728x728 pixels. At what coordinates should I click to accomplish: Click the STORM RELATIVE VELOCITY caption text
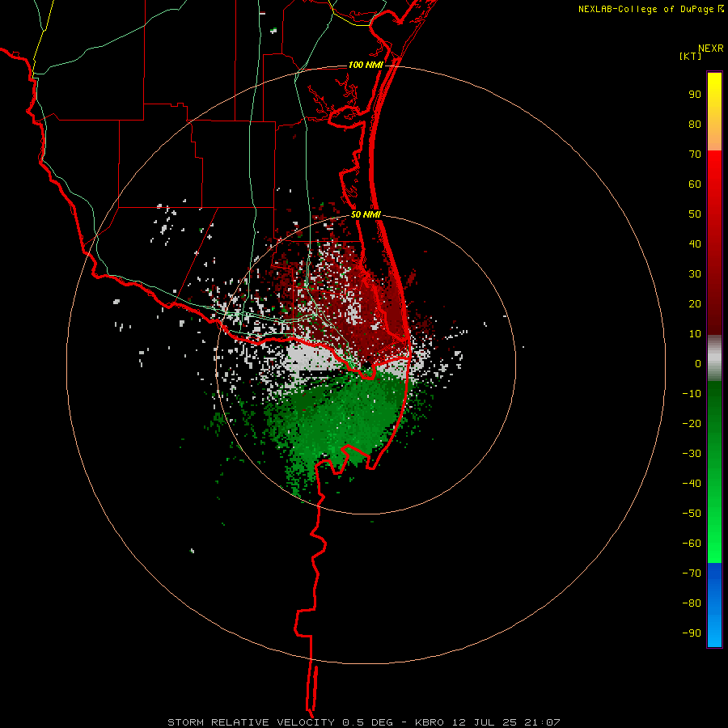point(251,722)
